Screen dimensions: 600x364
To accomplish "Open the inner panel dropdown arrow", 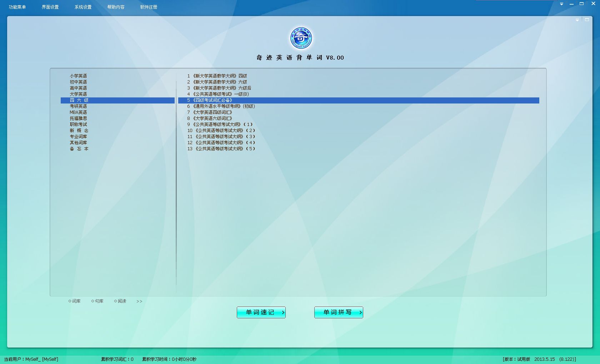I will [577, 20].
